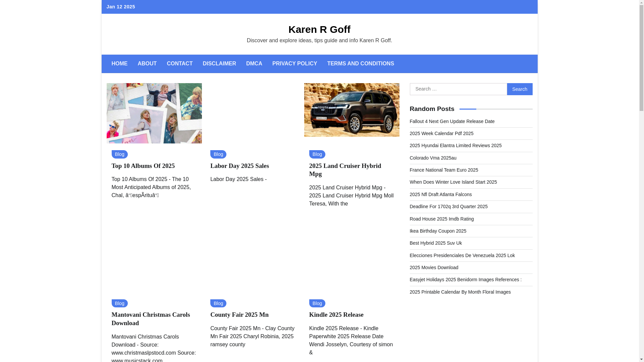Screen dimensions: 644x362
Task: Click the Jan 12 2025 date text
Action: tap(121, 7)
